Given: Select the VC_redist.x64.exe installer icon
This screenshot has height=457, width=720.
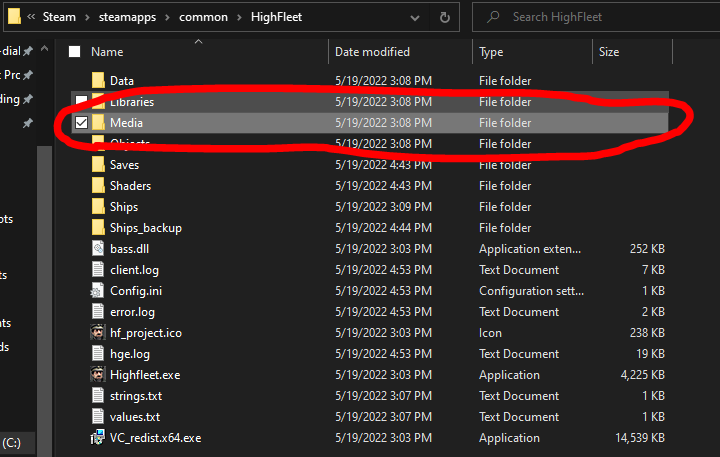Looking at the screenshot, I should click(x=98, y=438).
